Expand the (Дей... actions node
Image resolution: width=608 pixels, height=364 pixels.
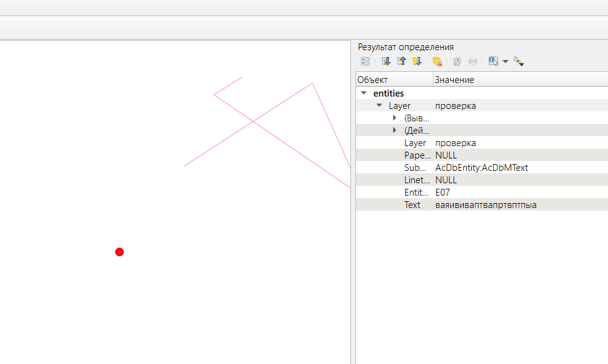(x=394, y=130)
